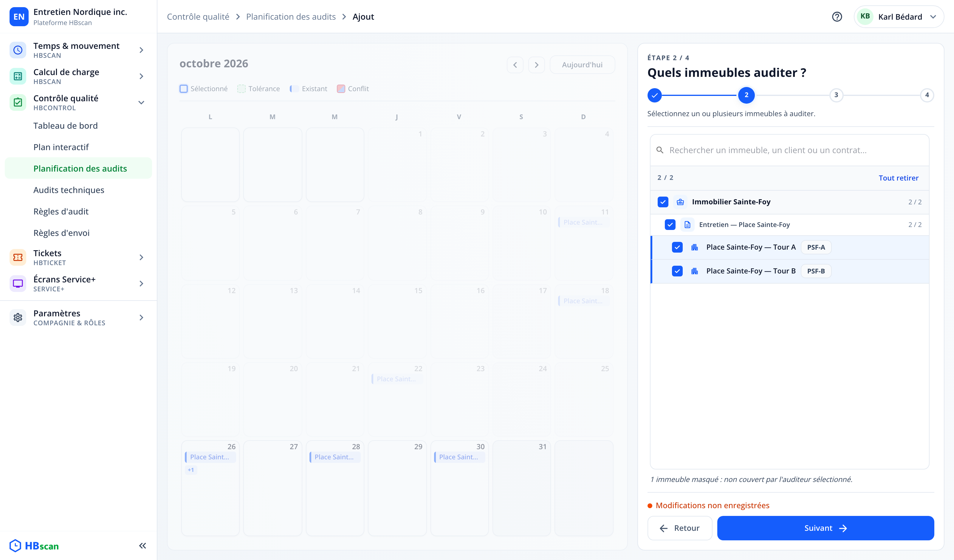Image resolution: width=954 pixels, height=560 pixels.
Task: Uncheck Place Sainte-Foy — Tour B checkbox
Action: click(x=677, y=271)
